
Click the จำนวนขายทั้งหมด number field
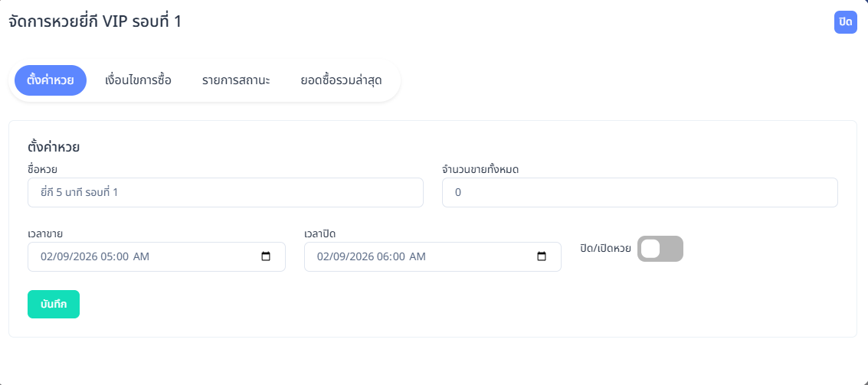click(640, 193)
